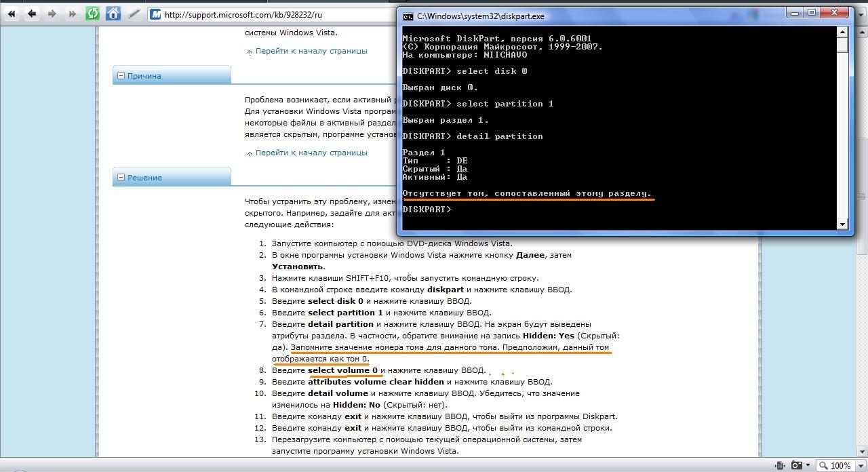Click second Перейти к началу страницы link

311,153
